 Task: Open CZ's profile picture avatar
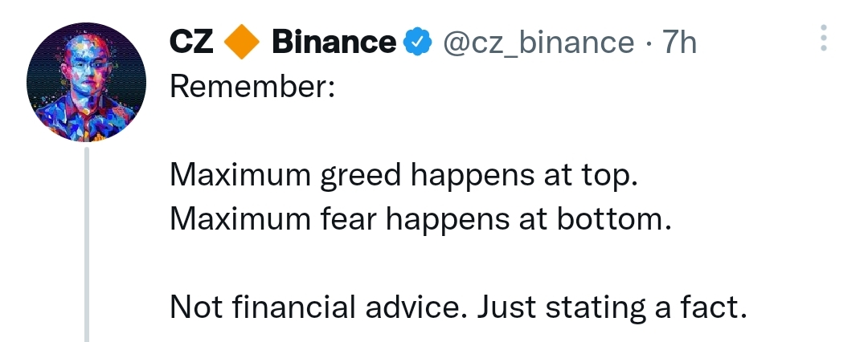(x=86, y=82)
